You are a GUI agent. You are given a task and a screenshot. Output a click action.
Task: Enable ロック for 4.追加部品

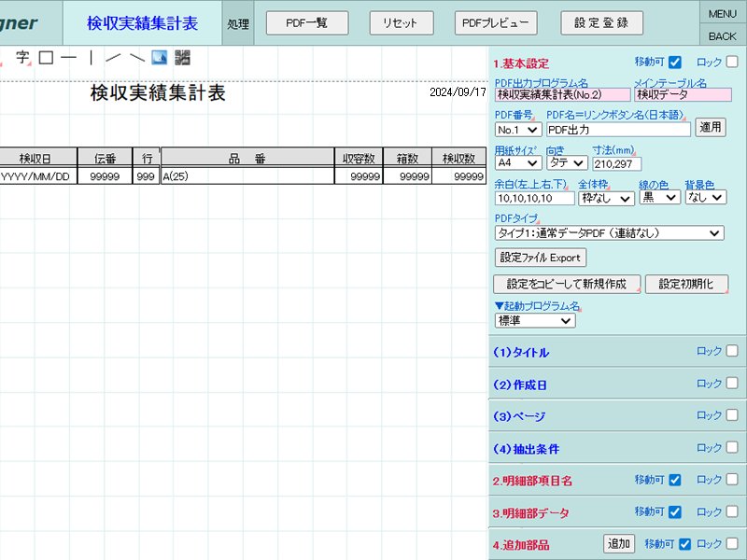732,543
